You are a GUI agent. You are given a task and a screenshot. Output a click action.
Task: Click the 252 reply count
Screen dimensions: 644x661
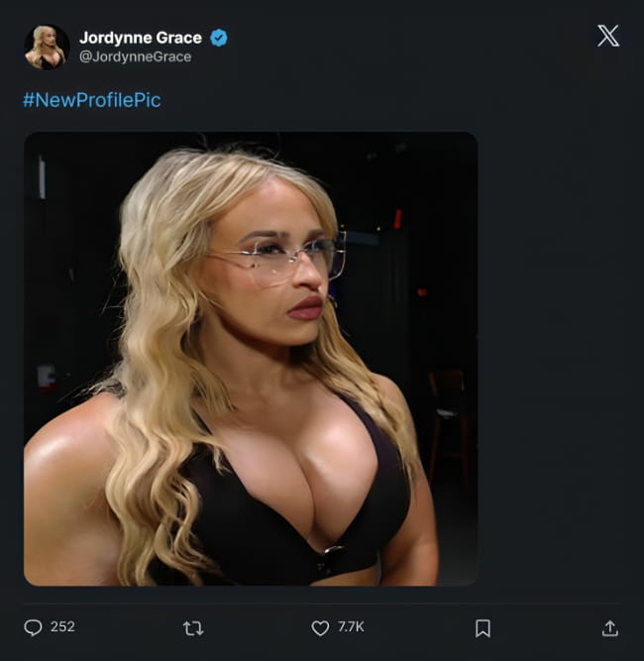tap(62, 627)
